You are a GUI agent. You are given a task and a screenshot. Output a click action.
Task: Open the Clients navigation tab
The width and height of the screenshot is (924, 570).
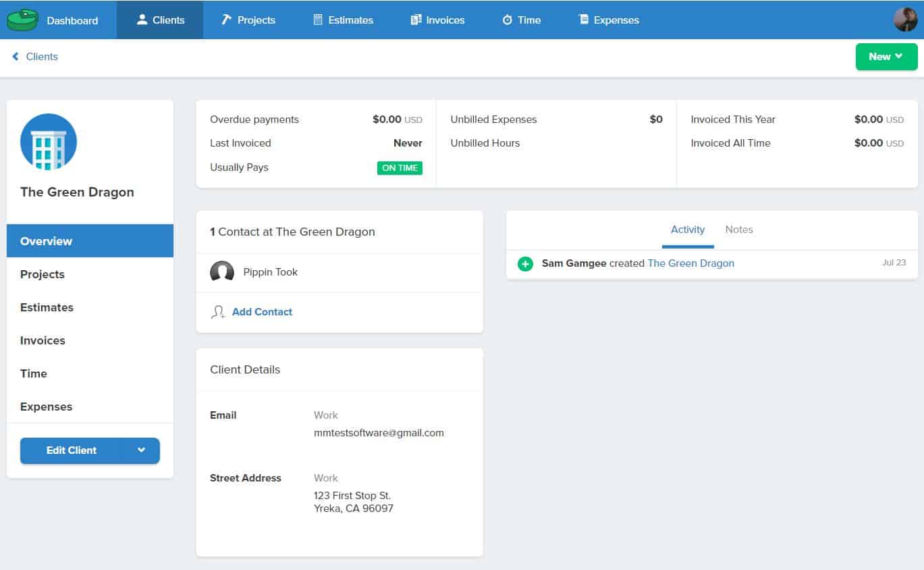(160, 20)
